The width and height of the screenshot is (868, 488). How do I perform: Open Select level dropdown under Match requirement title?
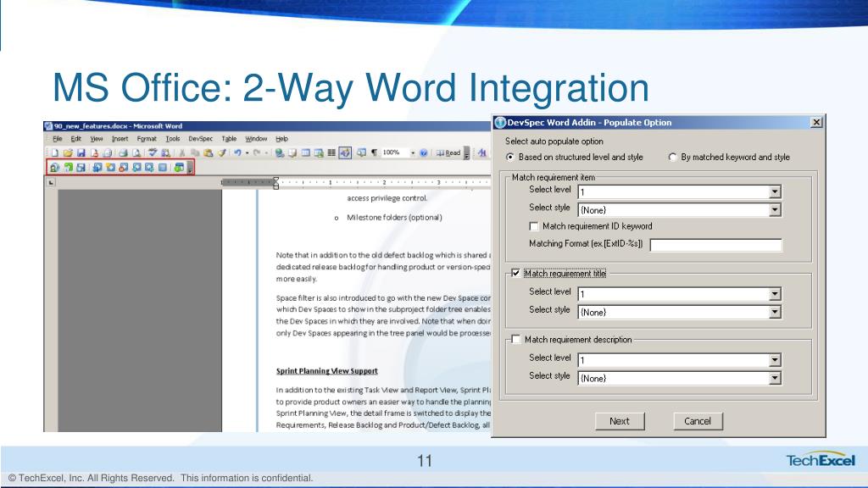(775, 294)
